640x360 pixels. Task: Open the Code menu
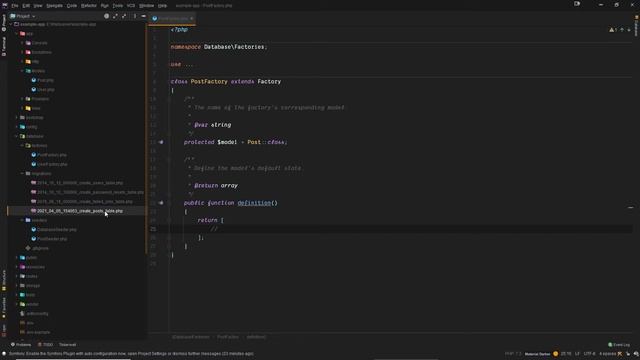[x=71, y=6]
